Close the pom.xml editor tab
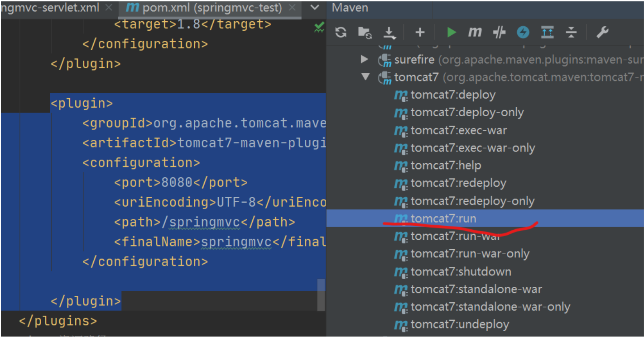 click(x=293, y=8)
